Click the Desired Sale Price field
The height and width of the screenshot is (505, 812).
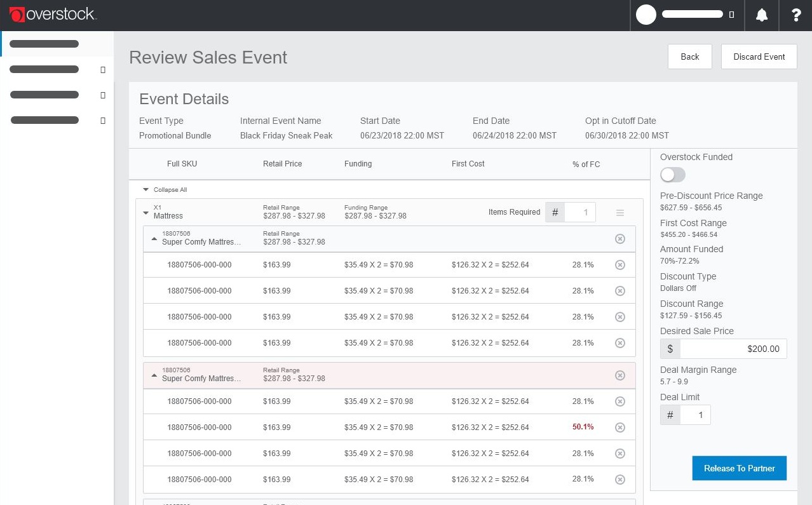733,349
